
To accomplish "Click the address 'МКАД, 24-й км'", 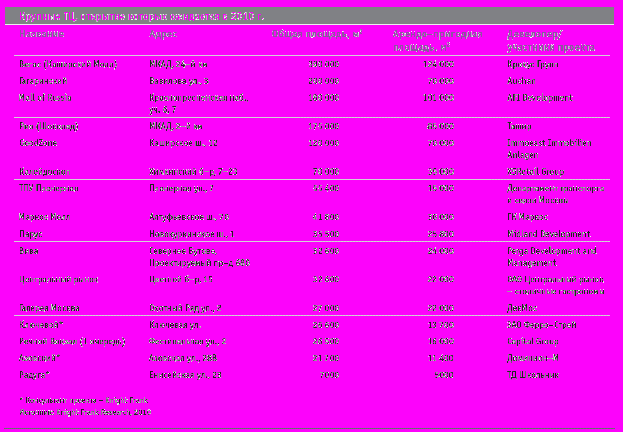I will (178, 64).
